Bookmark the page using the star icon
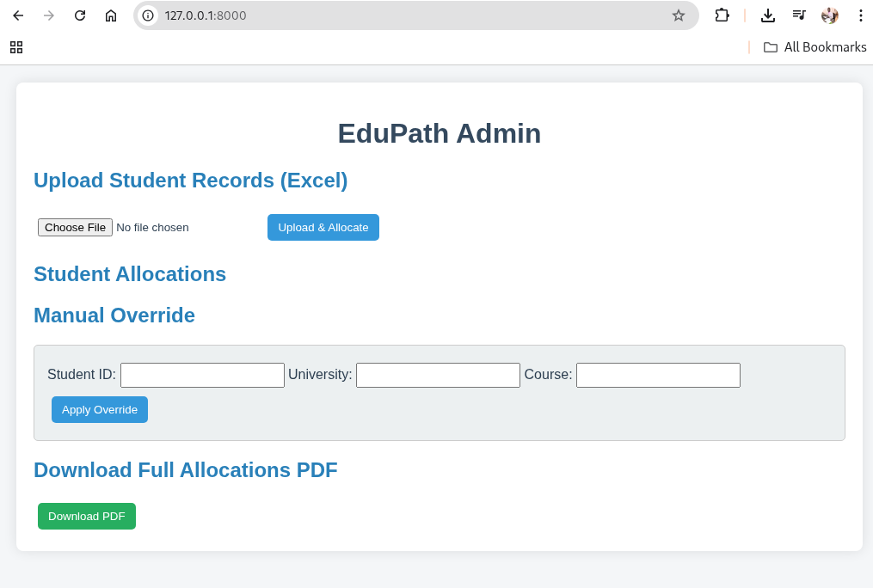 (679, 15)
